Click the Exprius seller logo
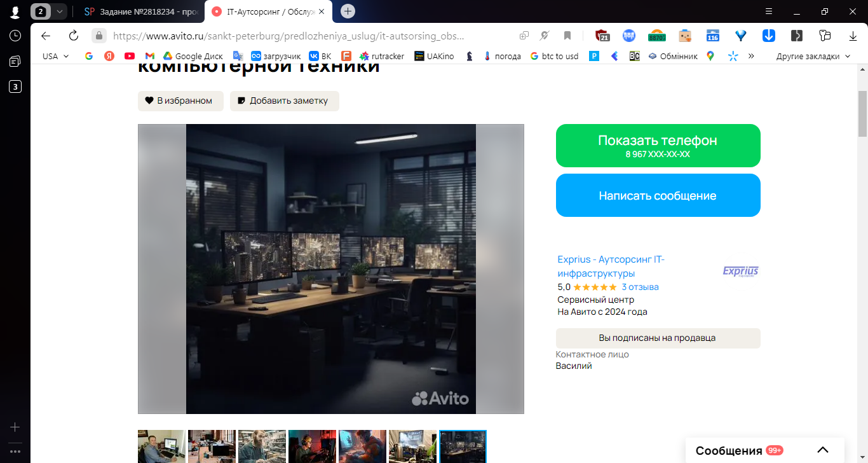Viewport: 868px width, 463px height. [x=741, y=272]
